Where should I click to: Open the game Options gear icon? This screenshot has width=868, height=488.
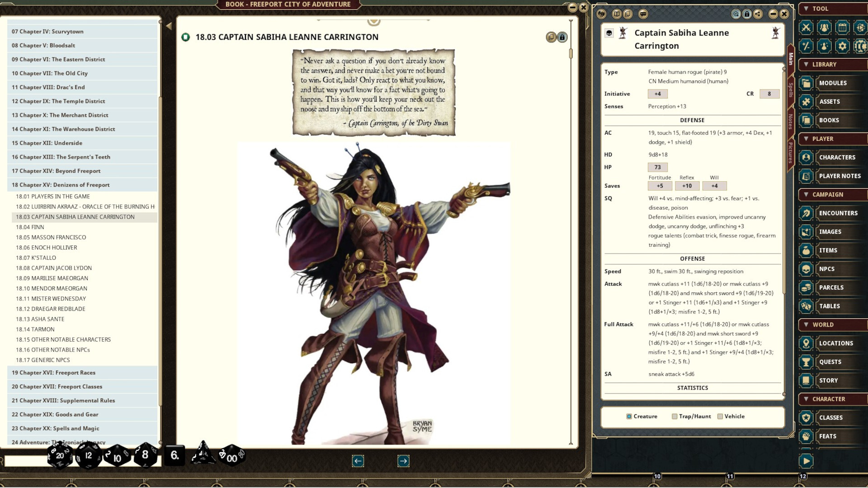(842, 46)
